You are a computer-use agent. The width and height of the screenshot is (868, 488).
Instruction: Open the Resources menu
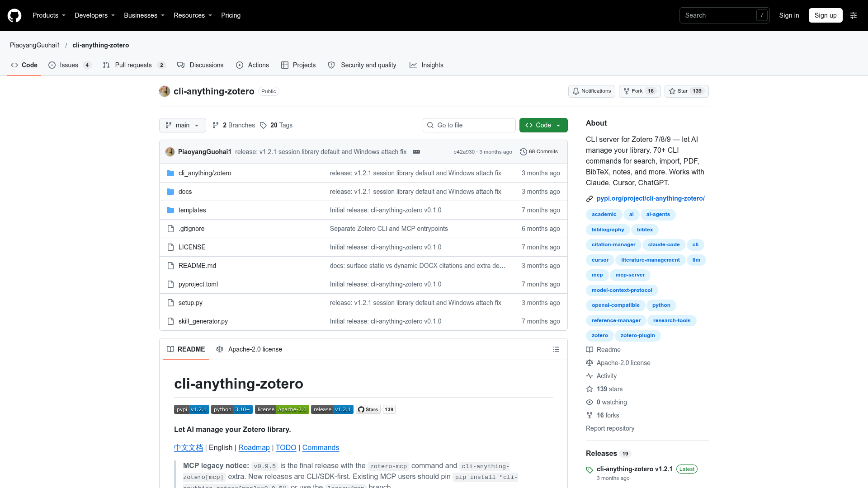[x=193, y=15]
